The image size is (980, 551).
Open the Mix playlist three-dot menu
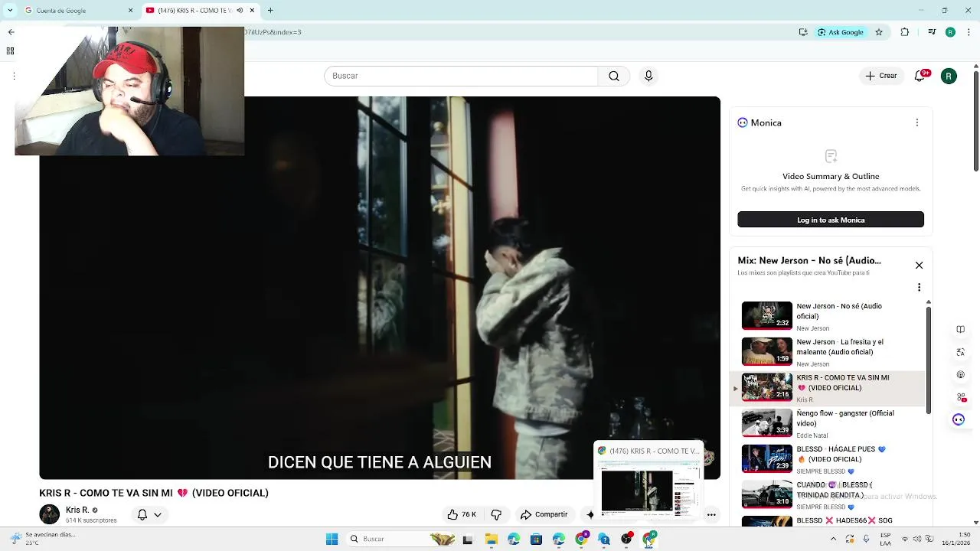pos(919,288)
